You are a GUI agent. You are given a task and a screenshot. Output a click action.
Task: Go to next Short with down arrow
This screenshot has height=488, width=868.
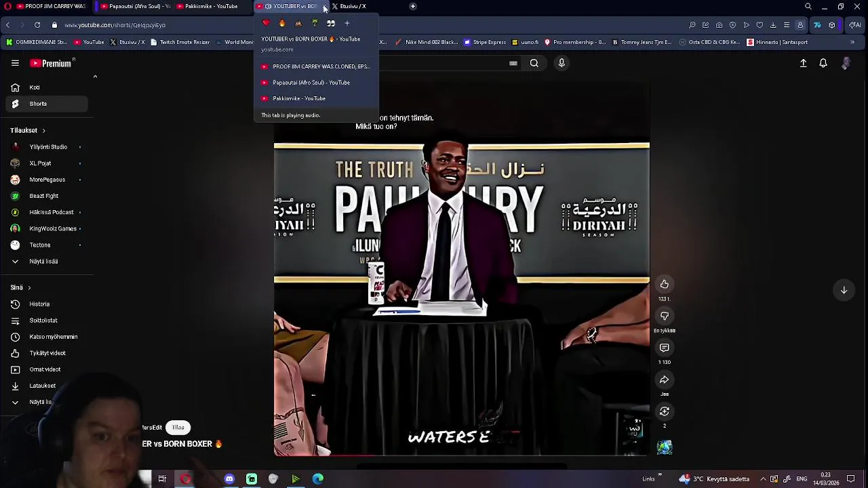tap(844, 290)
